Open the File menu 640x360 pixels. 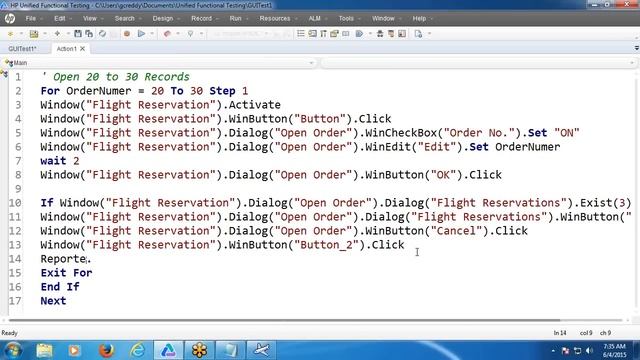point(31,18)
